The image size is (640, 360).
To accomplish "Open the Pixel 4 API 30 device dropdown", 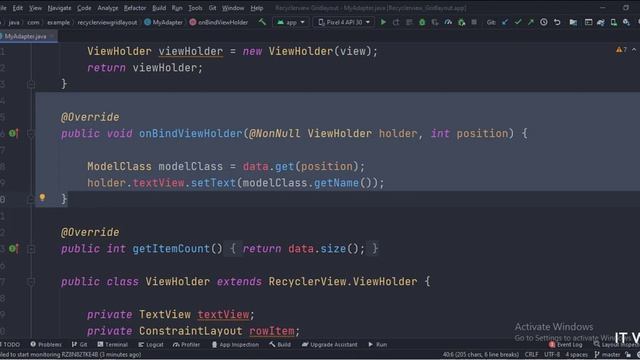I will click(344, 22).
